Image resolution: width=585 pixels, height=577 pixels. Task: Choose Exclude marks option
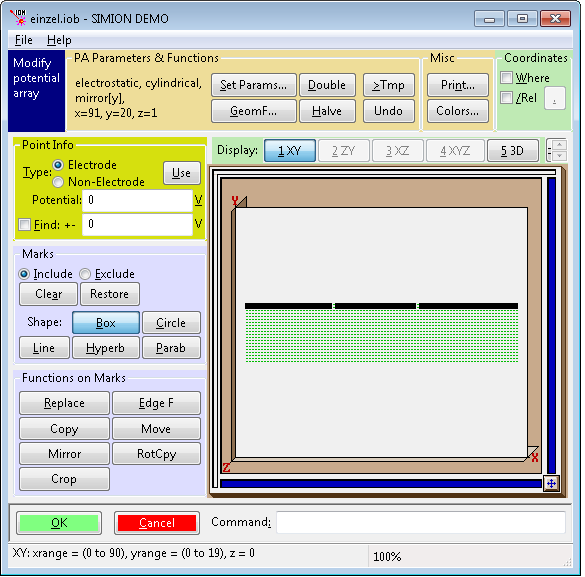point(85,274)
